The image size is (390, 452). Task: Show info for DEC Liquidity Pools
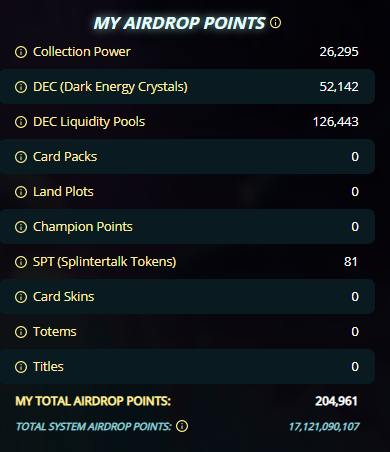coord(21,122)
